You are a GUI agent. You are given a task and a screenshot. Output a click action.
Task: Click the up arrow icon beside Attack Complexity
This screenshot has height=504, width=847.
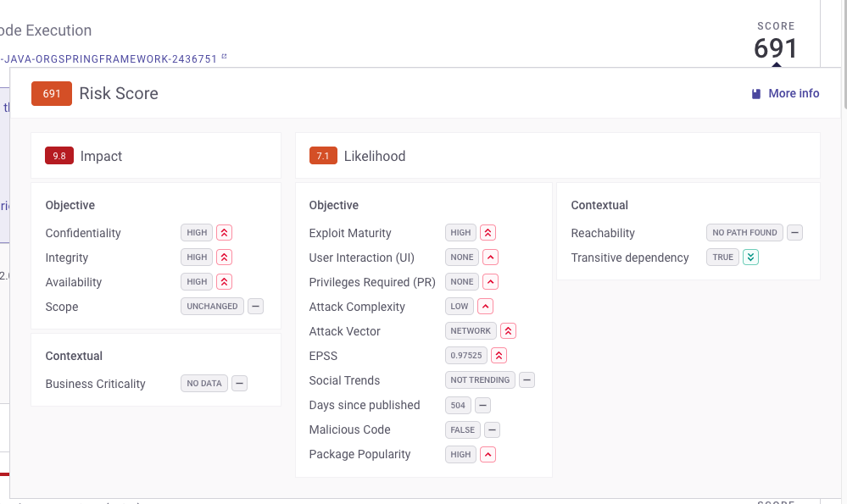485,306
